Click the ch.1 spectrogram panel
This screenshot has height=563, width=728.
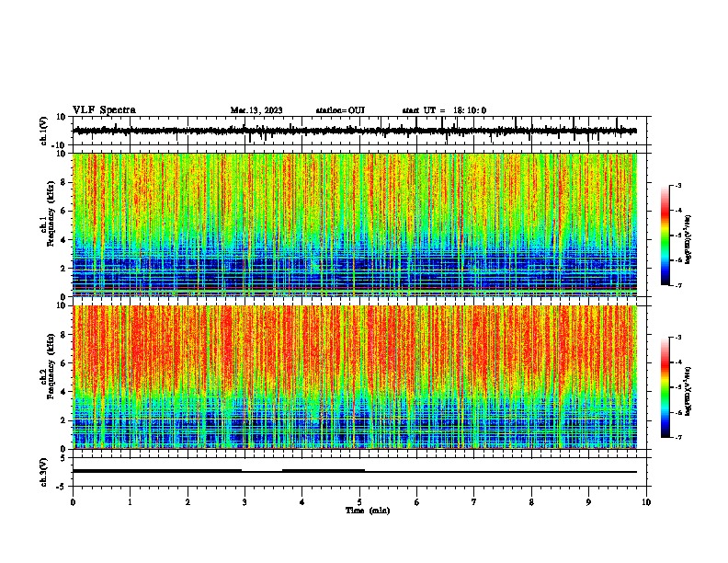[x=355, y=224]
